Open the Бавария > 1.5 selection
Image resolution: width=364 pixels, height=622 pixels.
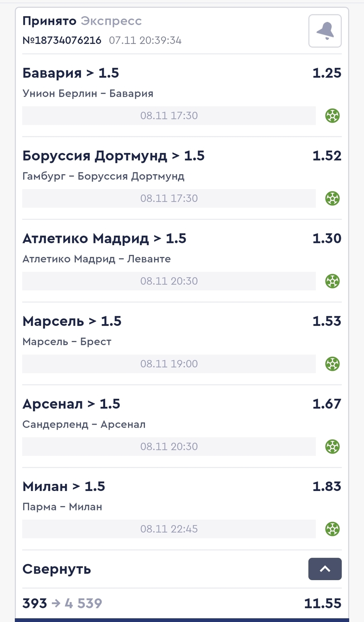click(71, 73)
